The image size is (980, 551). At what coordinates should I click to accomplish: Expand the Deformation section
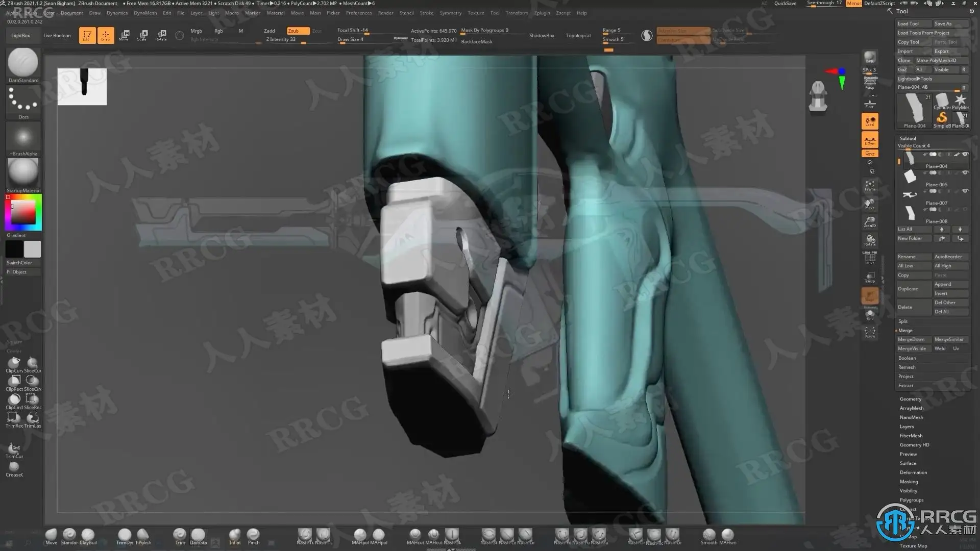coord(913,472)
